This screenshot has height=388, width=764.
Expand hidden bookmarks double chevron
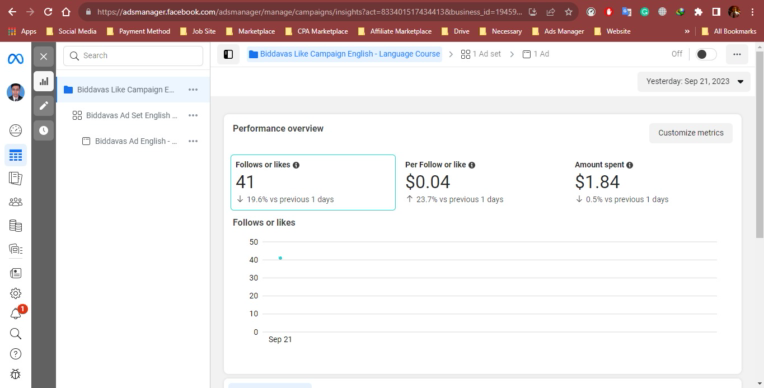click(x=687, y=31)
